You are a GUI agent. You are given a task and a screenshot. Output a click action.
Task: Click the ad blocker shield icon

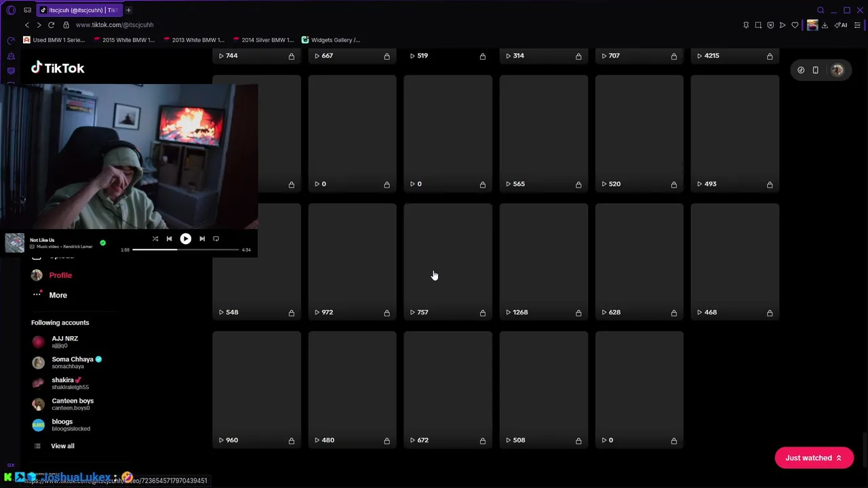770,25
